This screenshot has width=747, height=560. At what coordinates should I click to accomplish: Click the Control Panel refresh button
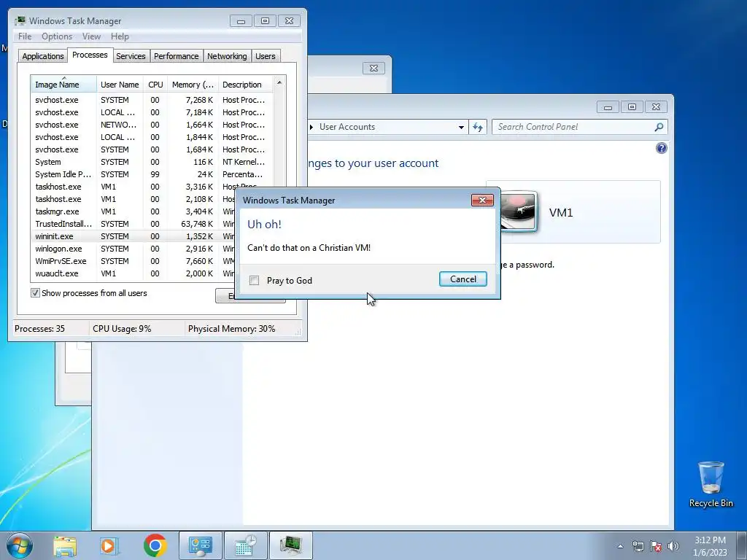[x=478, y=127]
